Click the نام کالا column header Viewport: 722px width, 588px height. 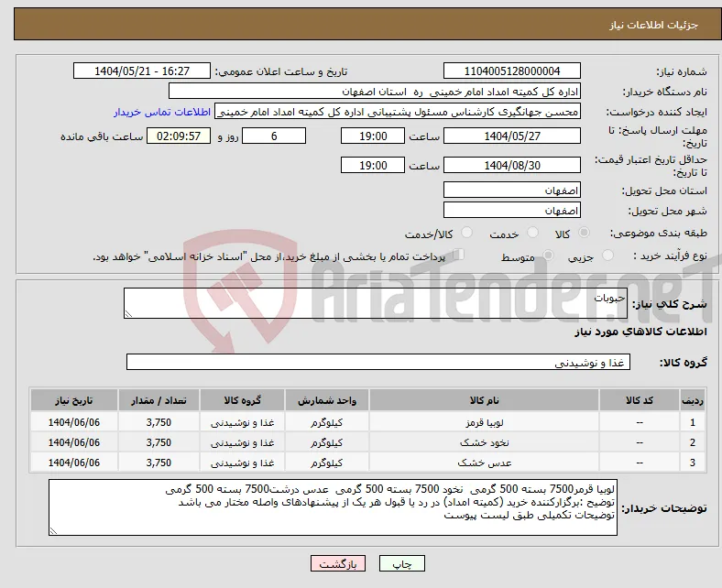point(484,400)
